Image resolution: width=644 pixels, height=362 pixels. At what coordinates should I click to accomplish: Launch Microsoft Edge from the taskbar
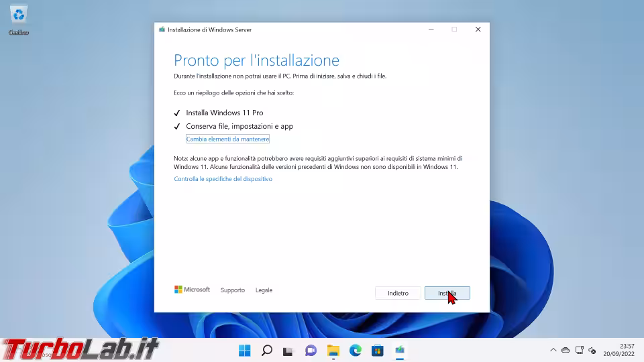click(356, 351)
